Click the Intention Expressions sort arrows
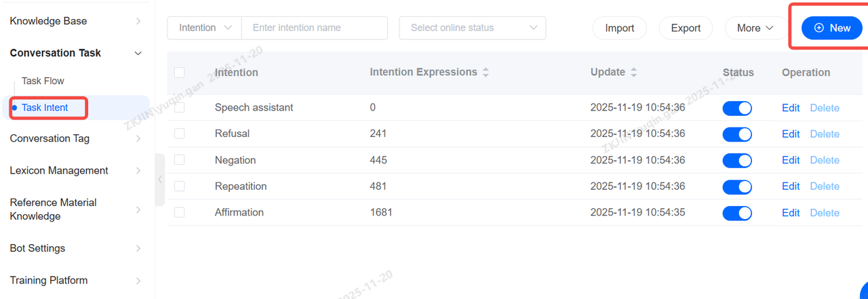The height and width of the screenshot is (299, 868). point(486,73)
